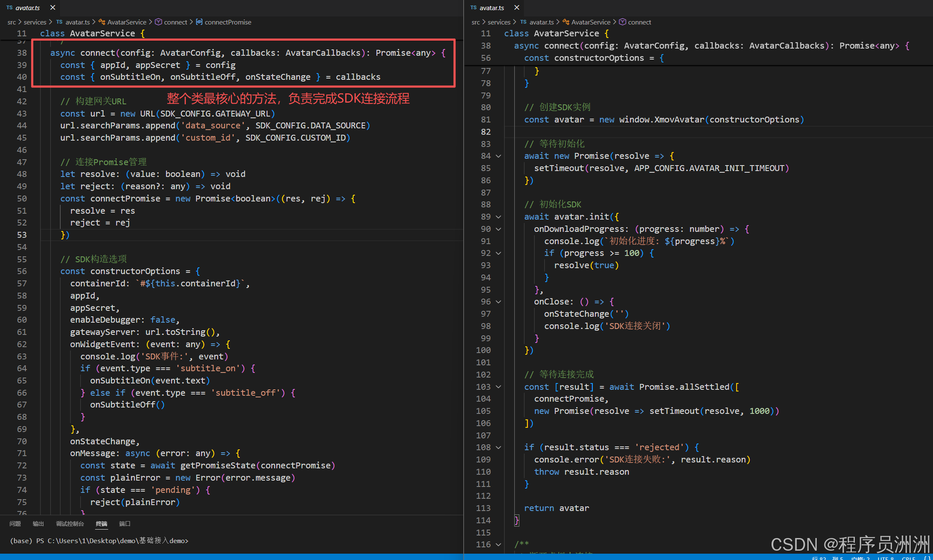Select the 输出 panel tab

pyautogui.click(x=38, y=524)
